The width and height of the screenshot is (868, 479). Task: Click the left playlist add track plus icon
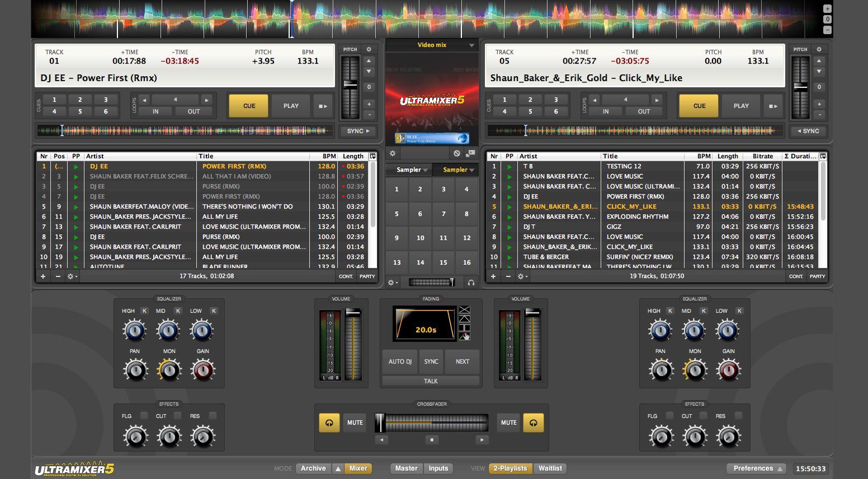click(x=43, y=276)
